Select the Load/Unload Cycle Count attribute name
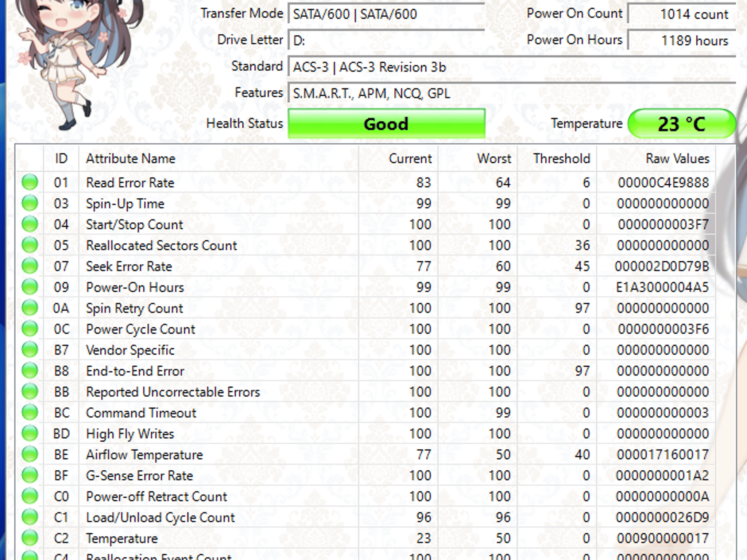This screenshot has width=747, height=560. click(160, 518)
